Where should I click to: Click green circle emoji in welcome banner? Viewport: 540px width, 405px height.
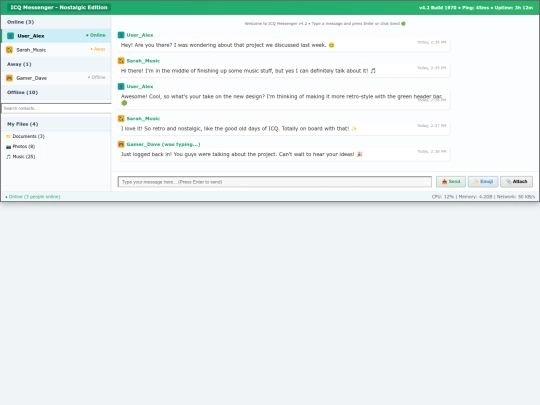coord(403,24)
